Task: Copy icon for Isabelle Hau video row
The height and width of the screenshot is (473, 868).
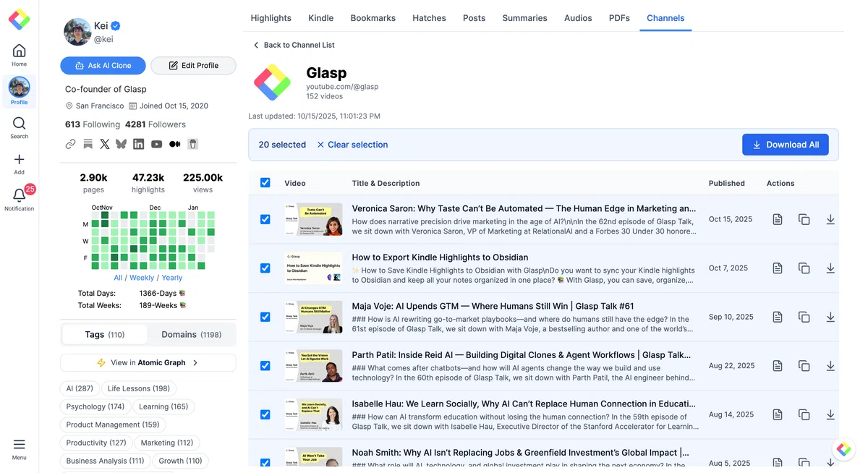Action: 804,414
